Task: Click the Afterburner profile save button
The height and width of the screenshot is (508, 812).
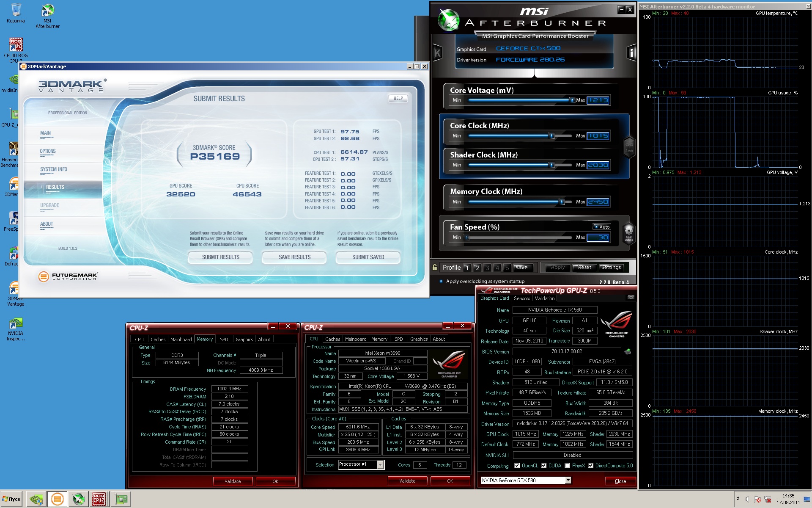Action: pyautogui.click(x=522, y=268)
